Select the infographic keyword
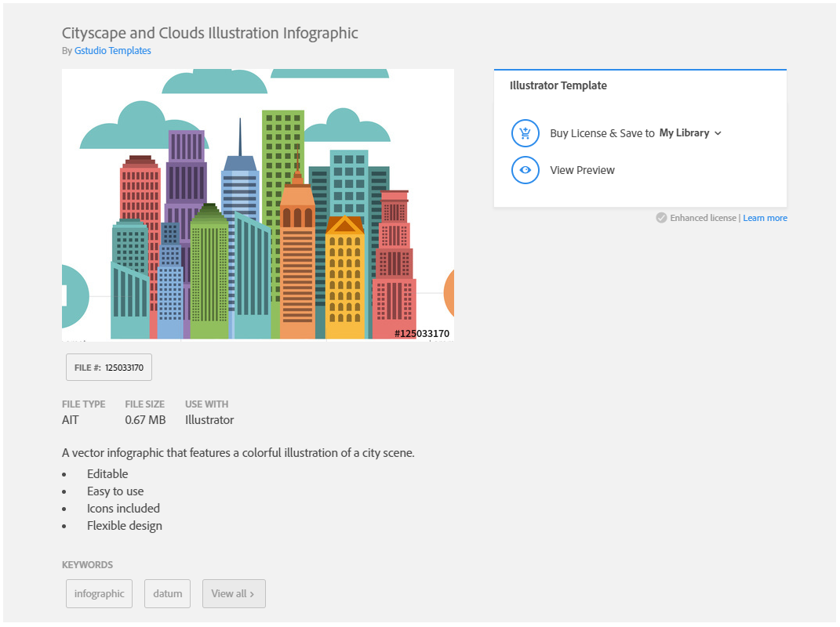 (99, 593)
